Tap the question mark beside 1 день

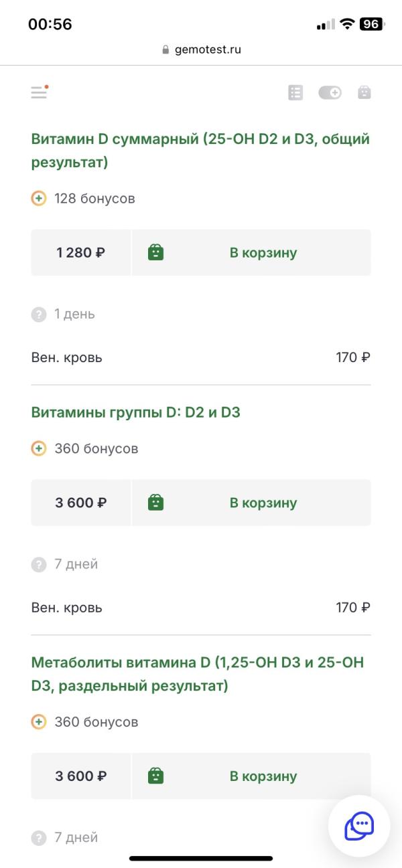pyautogui.click(x=39, y=314)
